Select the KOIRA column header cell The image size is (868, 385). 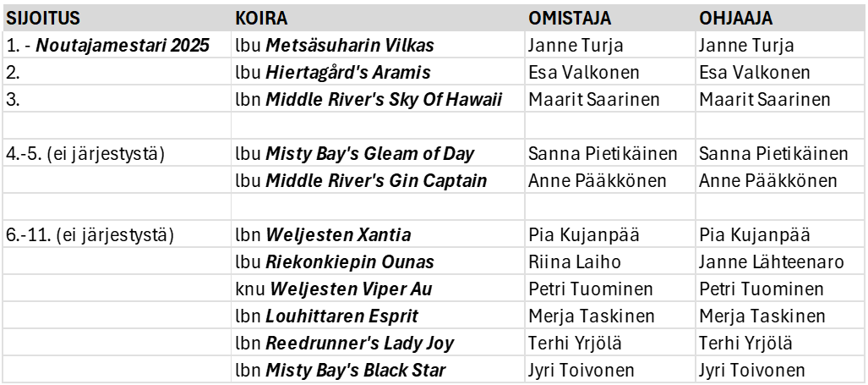(378, 18)
